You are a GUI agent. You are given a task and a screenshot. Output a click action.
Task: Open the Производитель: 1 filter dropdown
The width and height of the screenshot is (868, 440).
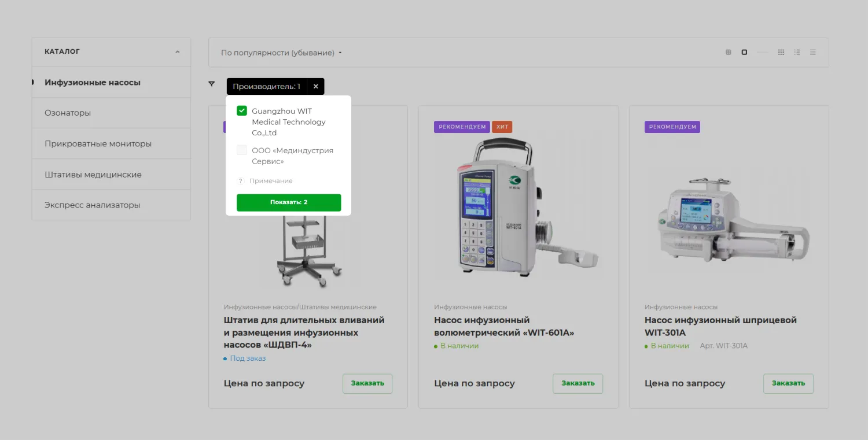[267, 87]
